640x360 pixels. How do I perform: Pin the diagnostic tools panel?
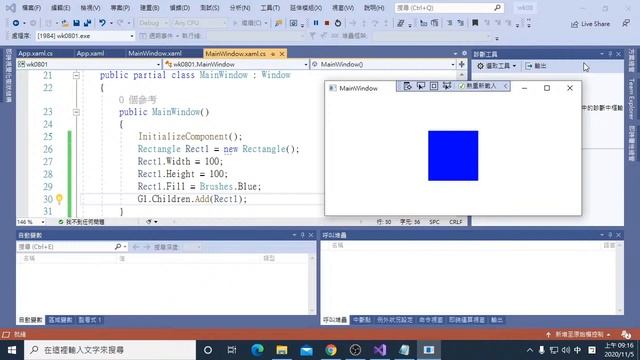610,54
